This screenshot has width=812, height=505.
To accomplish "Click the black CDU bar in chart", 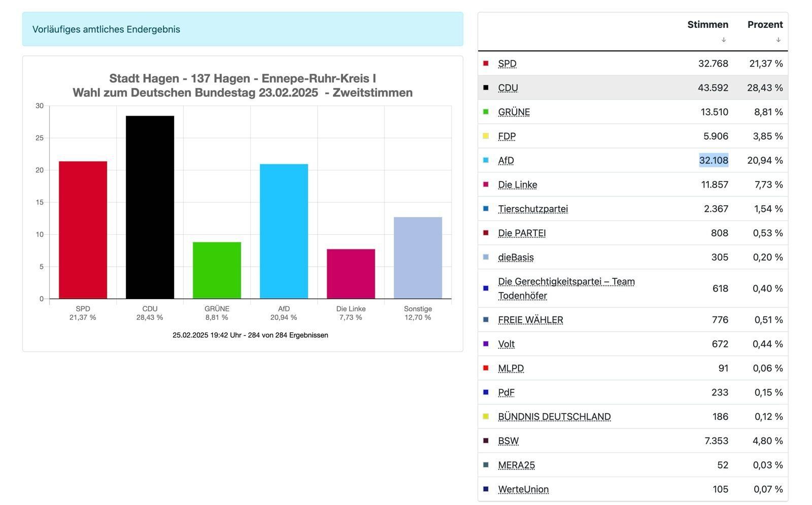I will click(150, 207).
